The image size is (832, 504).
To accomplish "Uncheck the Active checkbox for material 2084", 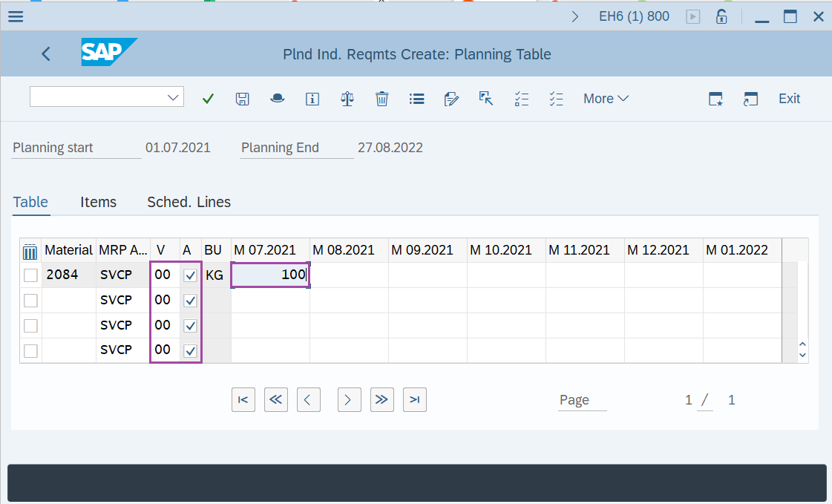I will [x=190, y=275].
